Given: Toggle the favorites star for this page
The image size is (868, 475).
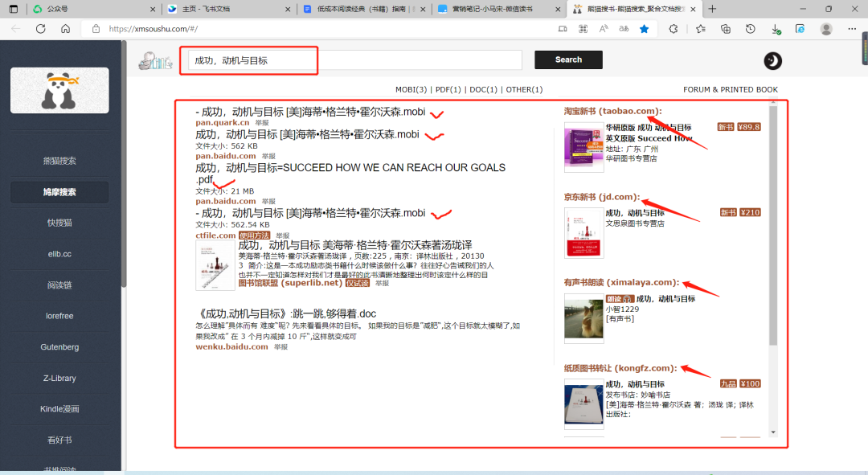Looking at the screenshot, I should [645, 29].
